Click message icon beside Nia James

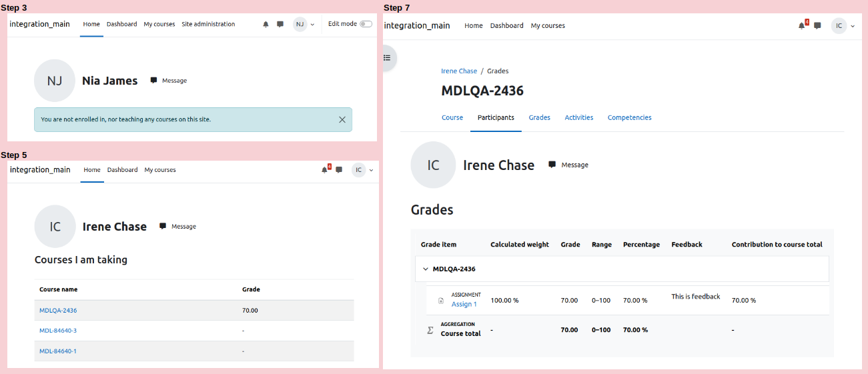pyautogui.click(x=153, y=80)
